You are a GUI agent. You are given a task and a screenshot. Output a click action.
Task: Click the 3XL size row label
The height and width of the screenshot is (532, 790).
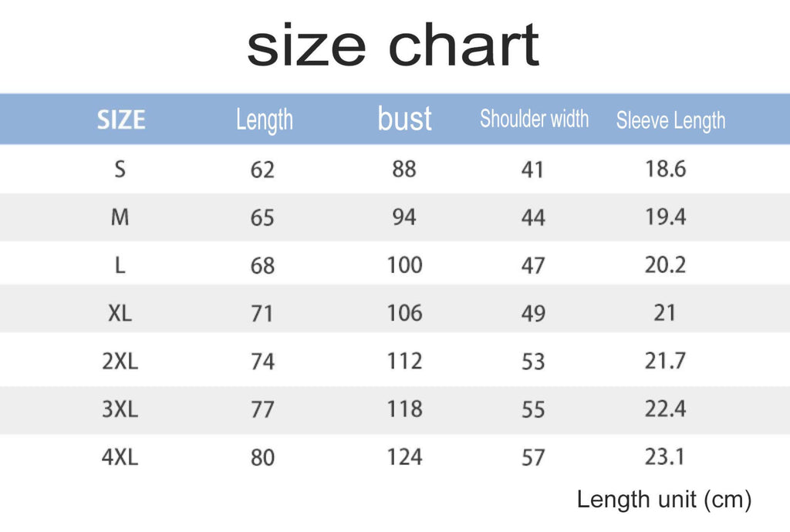(120, 409)
